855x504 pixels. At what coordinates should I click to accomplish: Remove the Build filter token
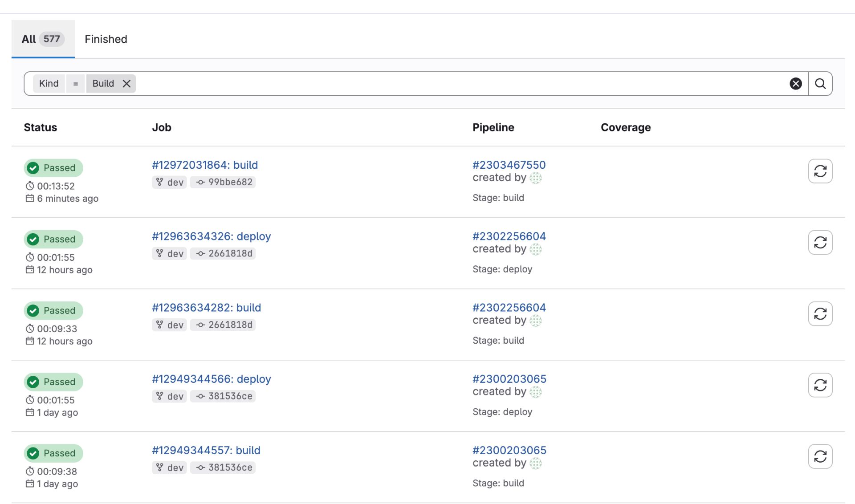(126, 84)
